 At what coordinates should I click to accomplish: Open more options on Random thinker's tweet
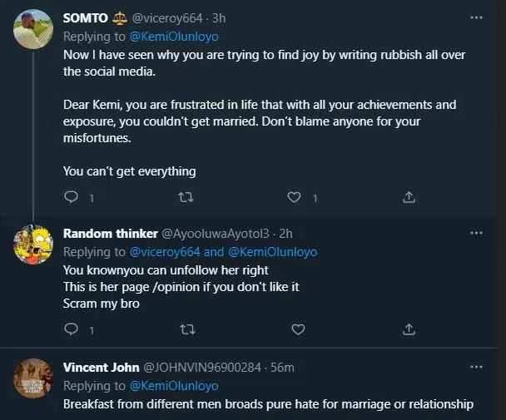coord(476,233)
